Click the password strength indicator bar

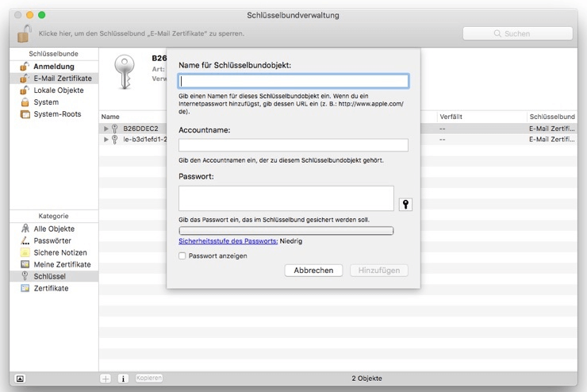pyautogui.click(x=286, y=231)
